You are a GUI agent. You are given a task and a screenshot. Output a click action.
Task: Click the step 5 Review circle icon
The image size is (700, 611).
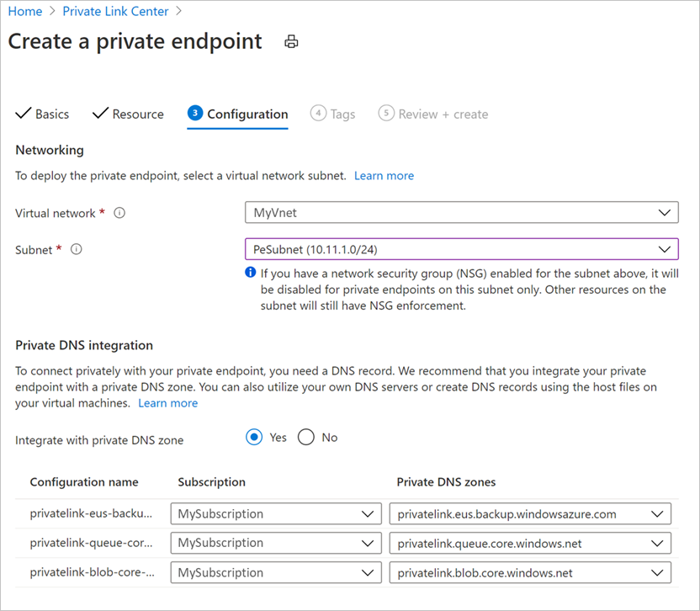(386, 113)
